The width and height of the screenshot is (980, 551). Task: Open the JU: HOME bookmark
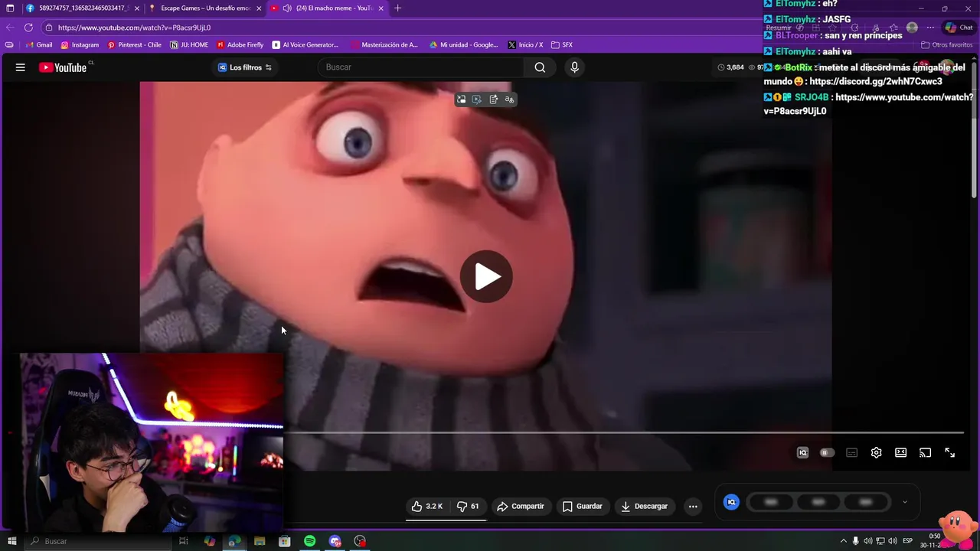(189, 45)
